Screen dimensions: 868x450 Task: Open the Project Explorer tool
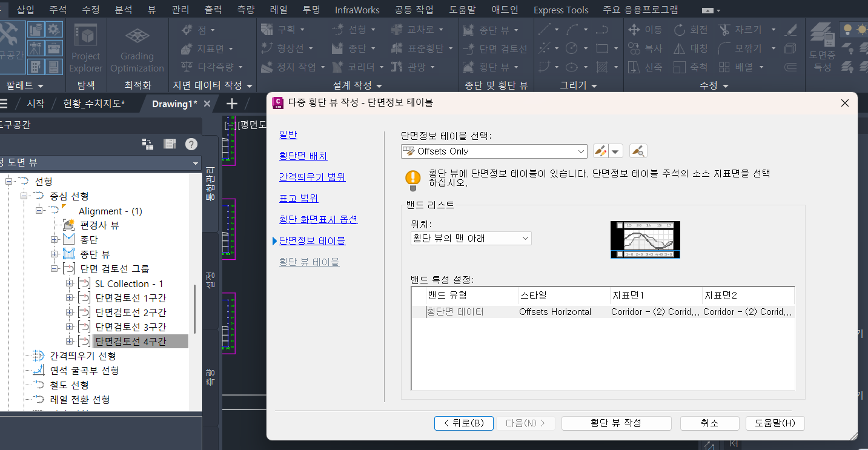86,48
